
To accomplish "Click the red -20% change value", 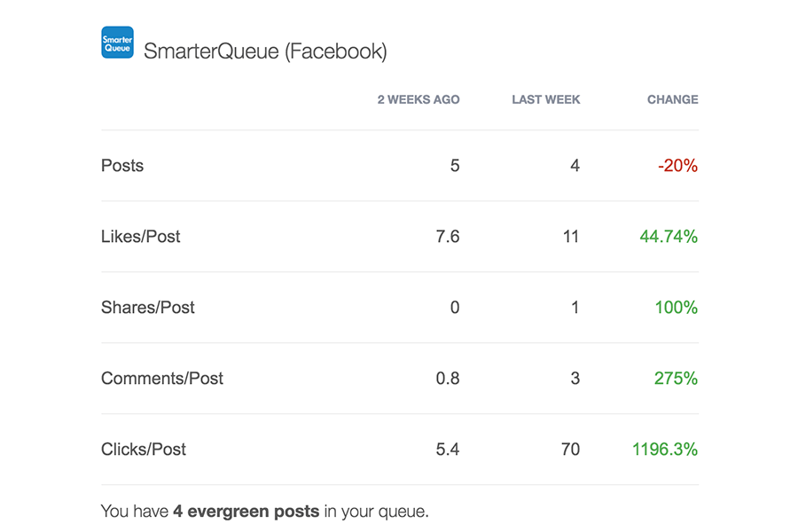I will coord(677,166).
